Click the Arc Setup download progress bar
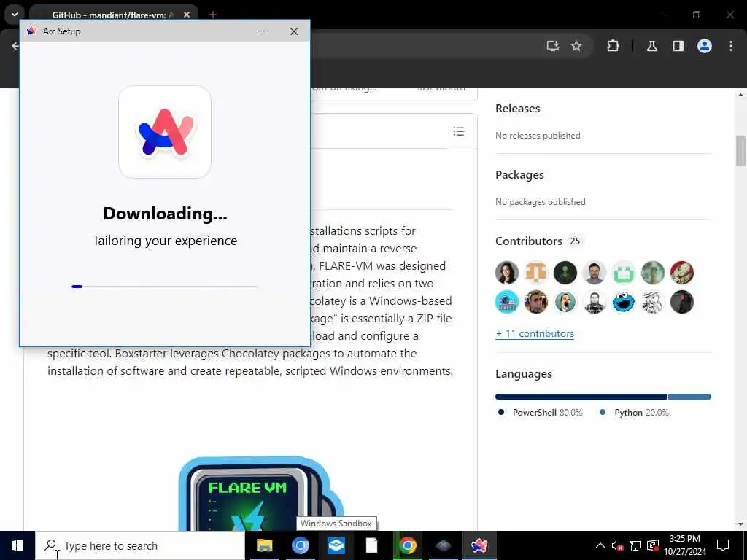Viewport: 747px width, 560px height. pyautogui.click(x=164, y=287)
